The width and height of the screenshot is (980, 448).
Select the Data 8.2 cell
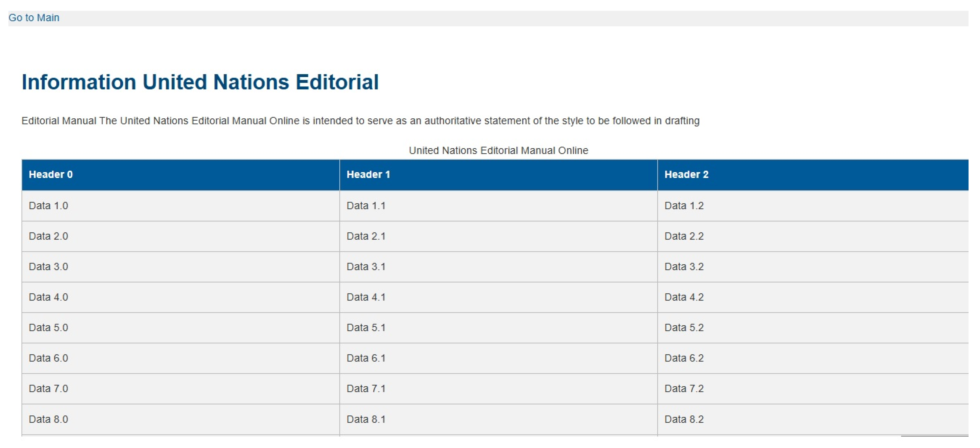tap(813, 419)
